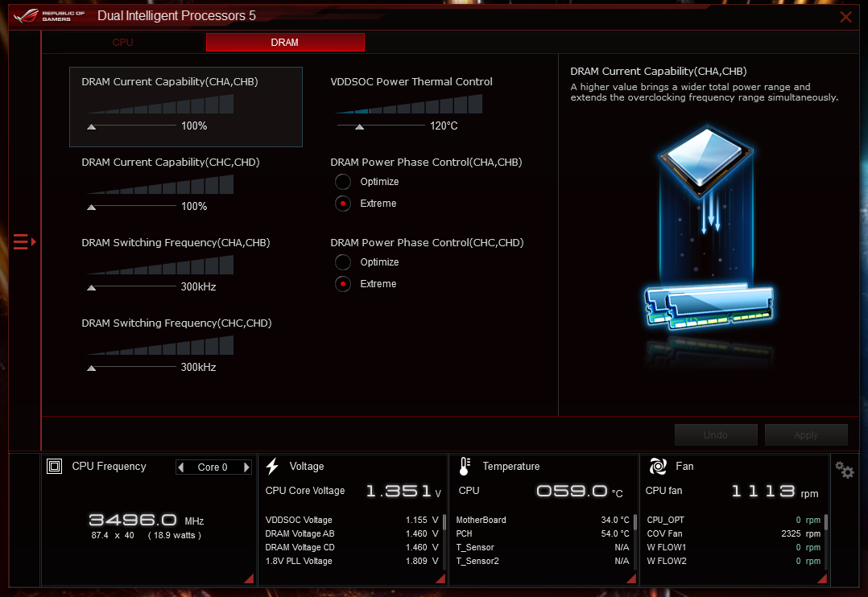Click the CPU and RAM illustration
This screenshot has width=868, height=597.
(708, 229)
